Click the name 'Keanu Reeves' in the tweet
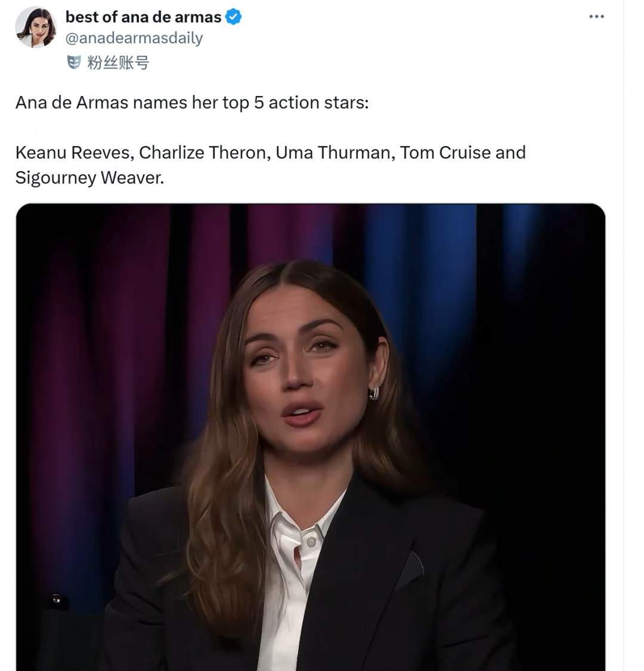Image resolution: width=644 pixels, height=671 pixels. [x=73, y=153]
